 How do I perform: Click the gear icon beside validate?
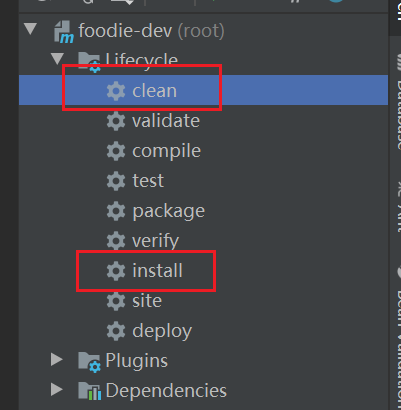click(116, 121)
